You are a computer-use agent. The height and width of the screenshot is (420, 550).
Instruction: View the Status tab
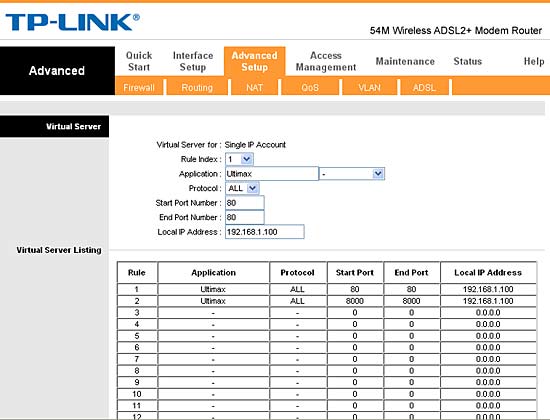pyautogui.click(x=468, y=61)
